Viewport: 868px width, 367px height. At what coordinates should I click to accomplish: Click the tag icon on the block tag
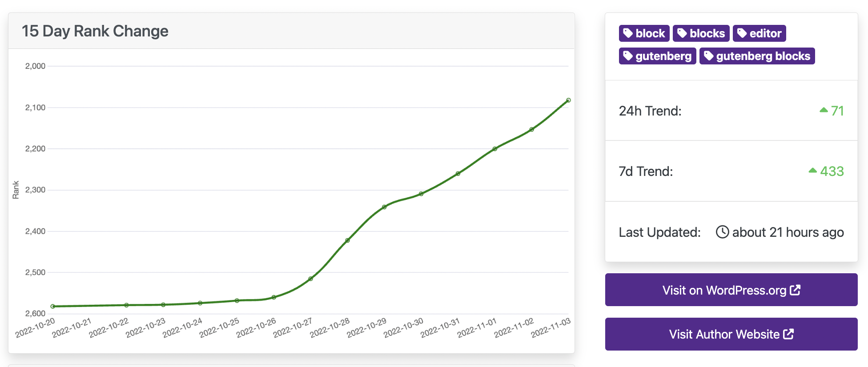click(628, 33)
